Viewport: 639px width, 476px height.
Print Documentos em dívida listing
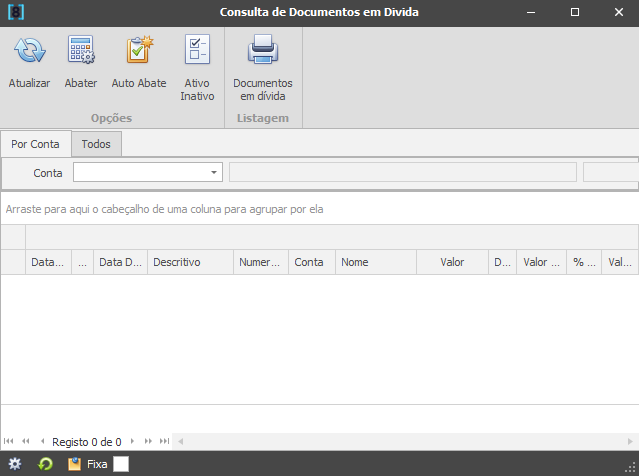(x=262, y=51)
